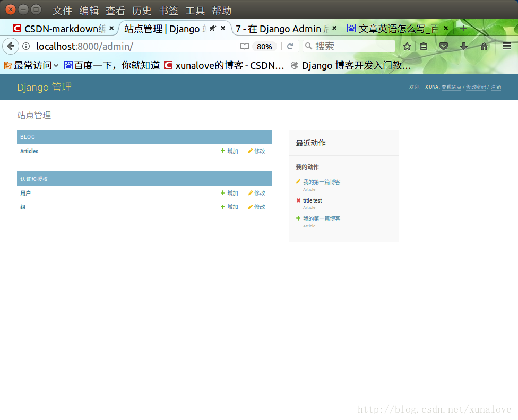Close the CSDN-markdown tab
Image resolution: width=518 pixels, height=420 pixels.
tap(111, 29)
